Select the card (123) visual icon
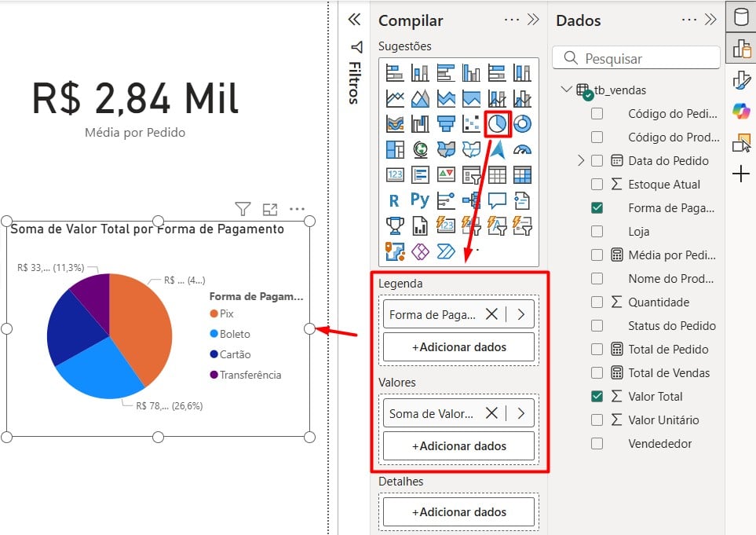This screenshot has width=756, height=535. point(395,174)
